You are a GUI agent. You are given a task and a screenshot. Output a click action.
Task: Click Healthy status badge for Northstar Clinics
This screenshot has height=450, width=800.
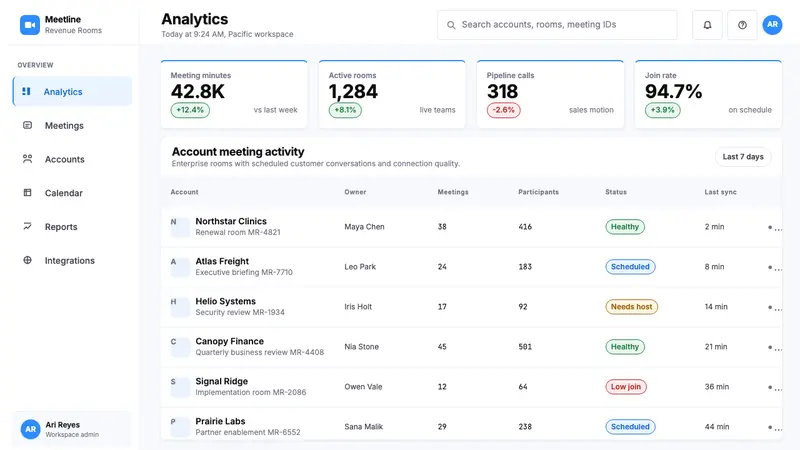coord(625,227)
